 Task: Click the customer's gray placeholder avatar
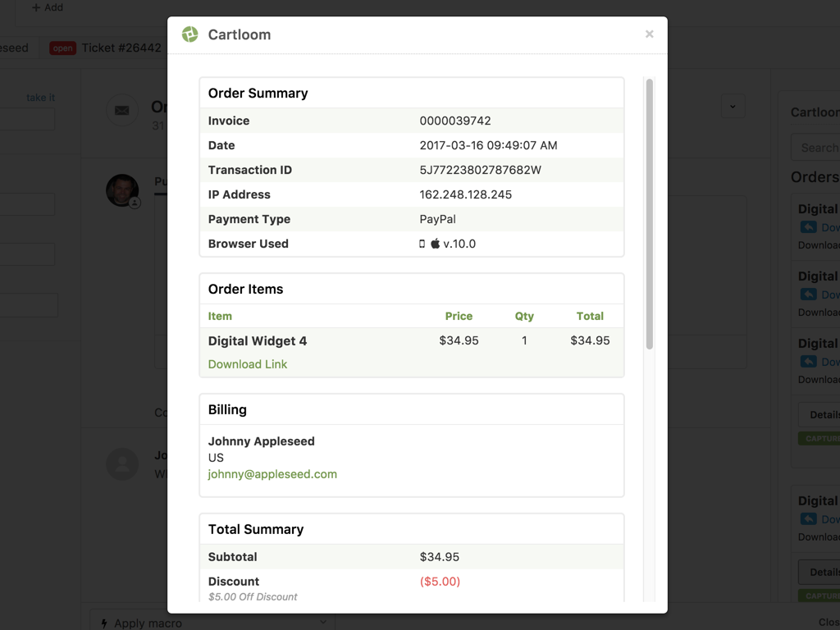point(122,463)
